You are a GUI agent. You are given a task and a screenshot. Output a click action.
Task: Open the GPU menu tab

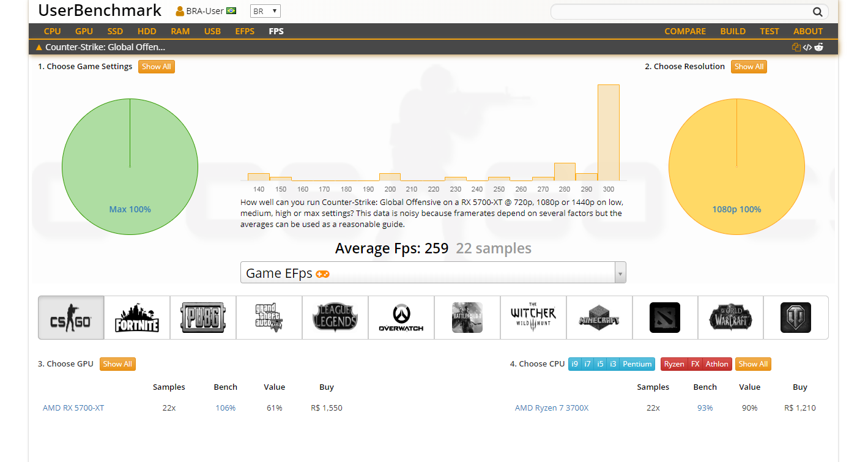(84, 31)
